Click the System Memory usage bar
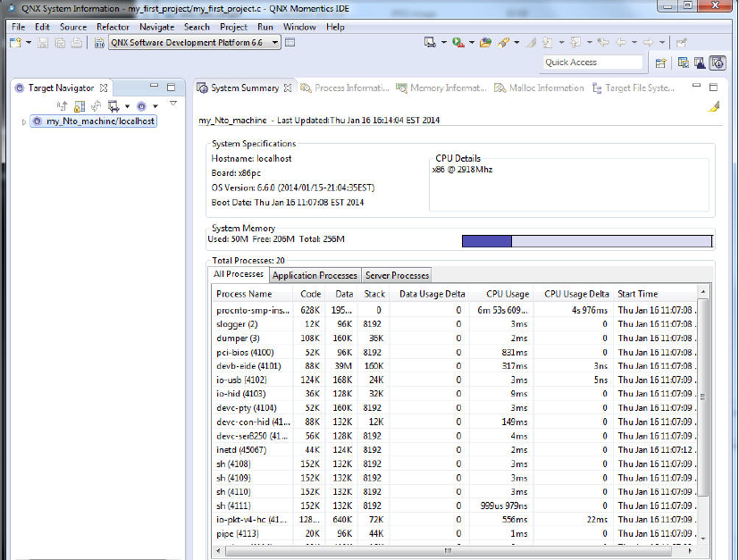Screen dimensions: 739x560 (587, 241)
